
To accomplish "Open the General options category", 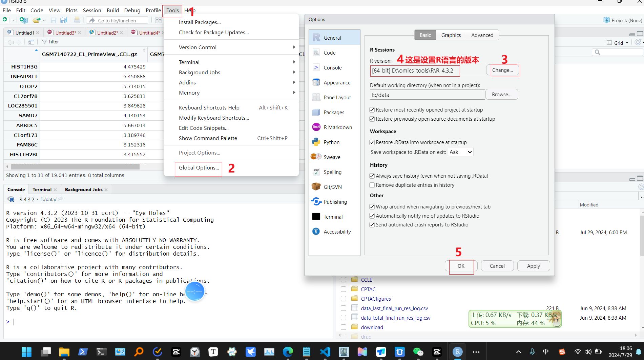I will (334, 38).
